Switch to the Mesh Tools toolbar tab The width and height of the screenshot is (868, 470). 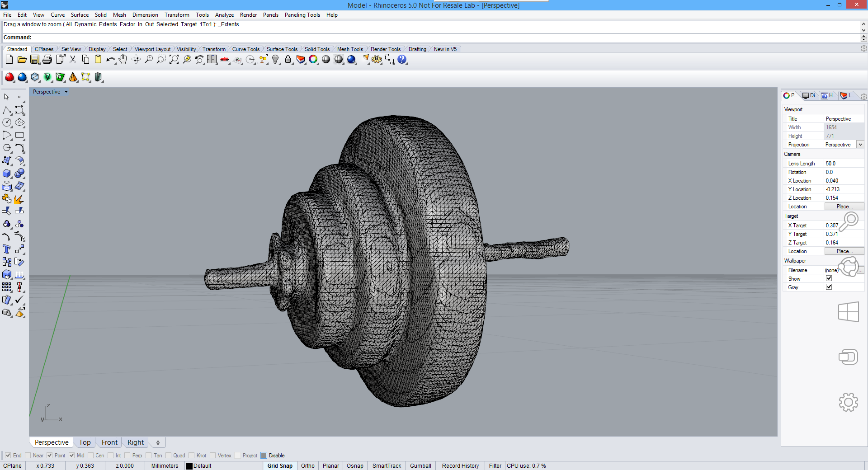(350, 49)
